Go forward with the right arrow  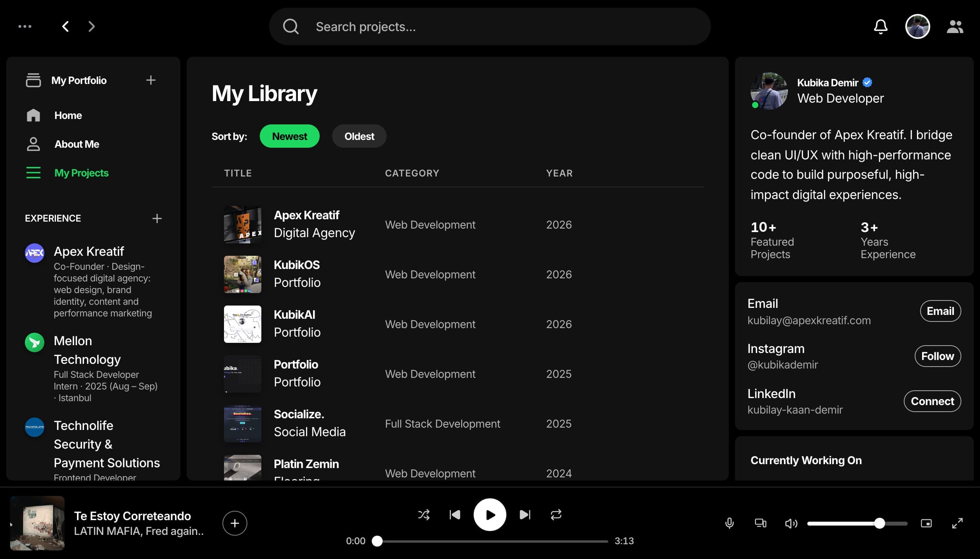tap(91, 26)
